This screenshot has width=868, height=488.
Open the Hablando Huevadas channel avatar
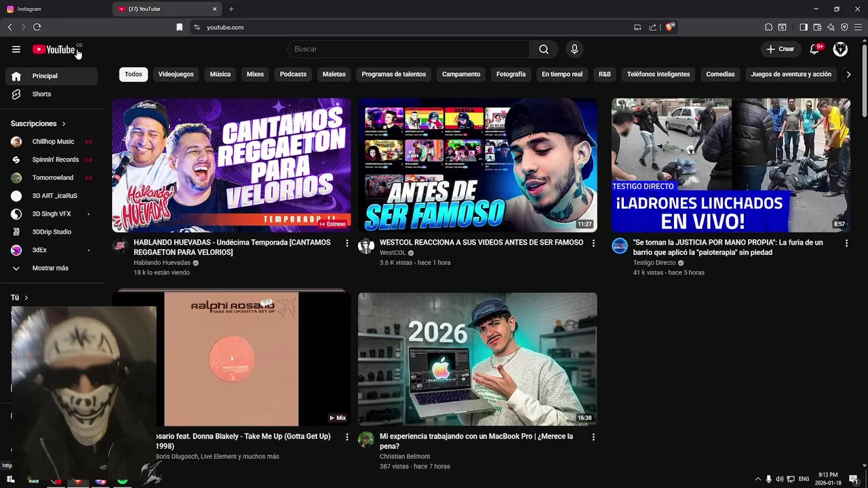pos(120,245)
